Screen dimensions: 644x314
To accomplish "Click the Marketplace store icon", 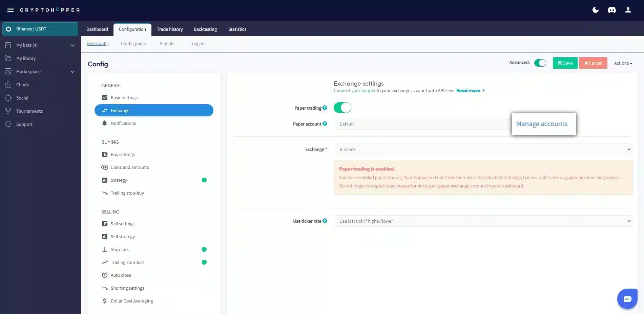I will [8, 71].
